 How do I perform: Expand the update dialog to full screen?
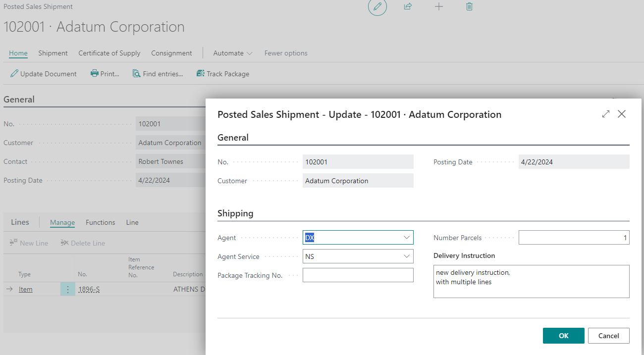coord(605,114)
